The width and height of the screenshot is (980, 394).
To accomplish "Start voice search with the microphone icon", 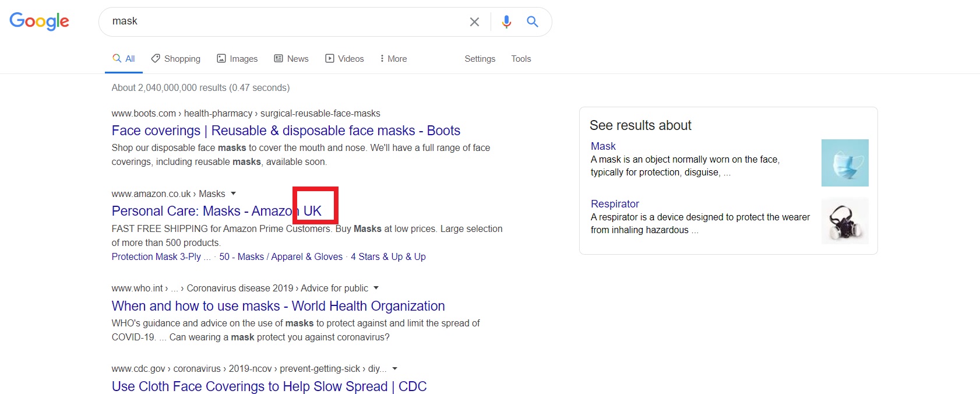I will 506,22.
